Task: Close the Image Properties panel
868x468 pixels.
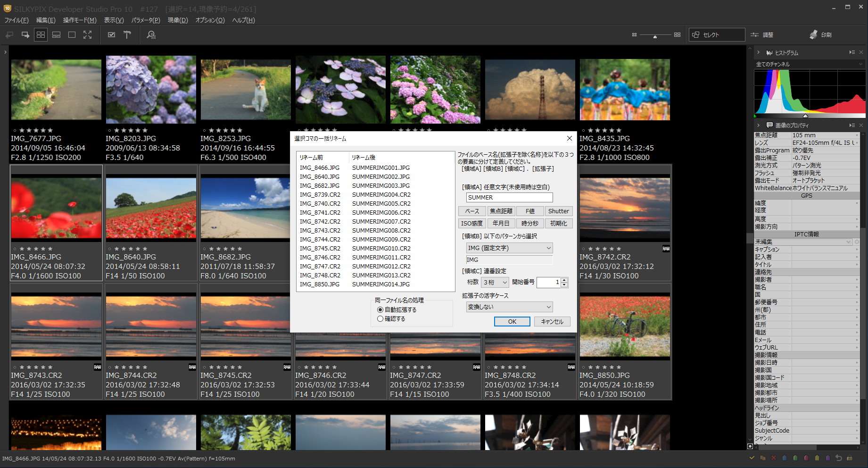Action: [x=861, y=125]
